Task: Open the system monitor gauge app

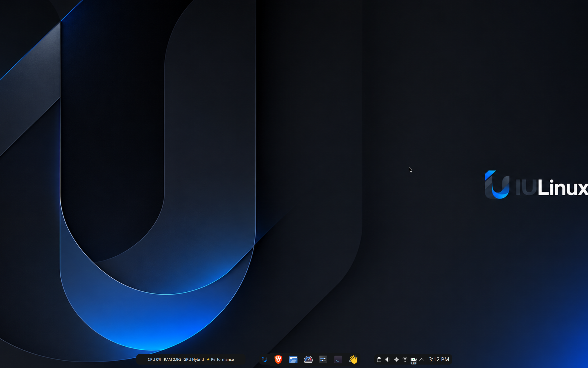Action: point(308,359)
